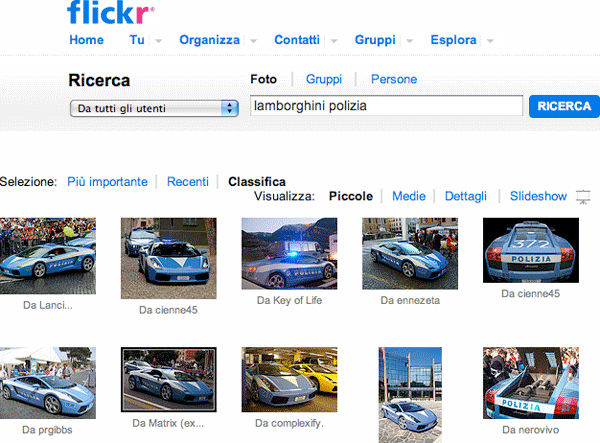The height and width of the screenshot is (443, 600).
Task: Choose Piccole view size
Action: click(351, 196)
